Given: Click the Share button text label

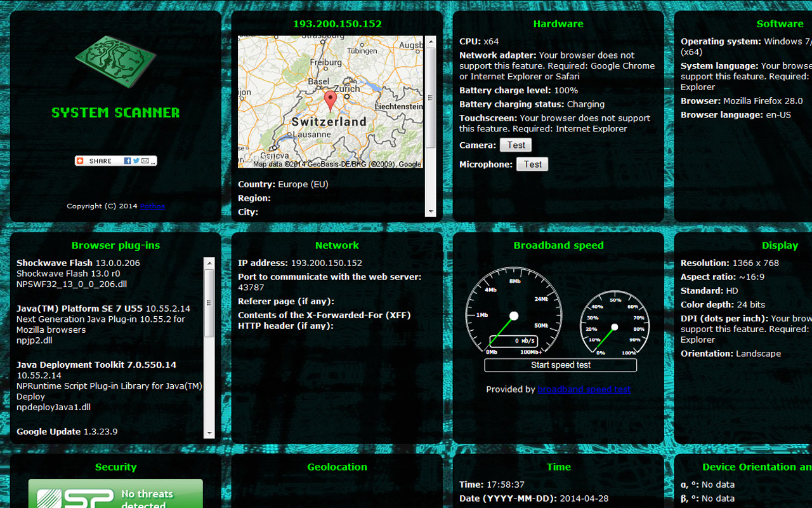Looking at the screenshot, I should 100,161.
